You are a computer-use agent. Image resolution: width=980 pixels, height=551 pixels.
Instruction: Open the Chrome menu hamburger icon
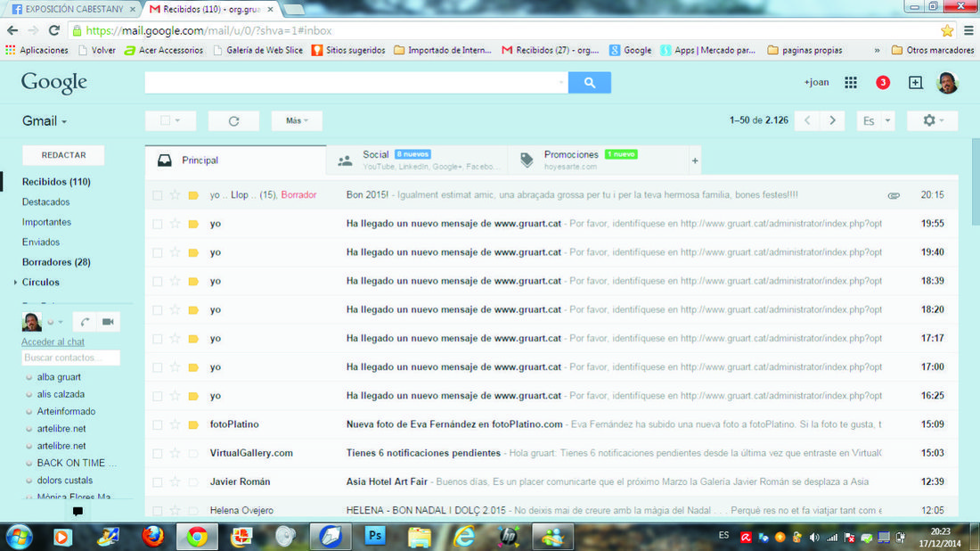point(968,30)
